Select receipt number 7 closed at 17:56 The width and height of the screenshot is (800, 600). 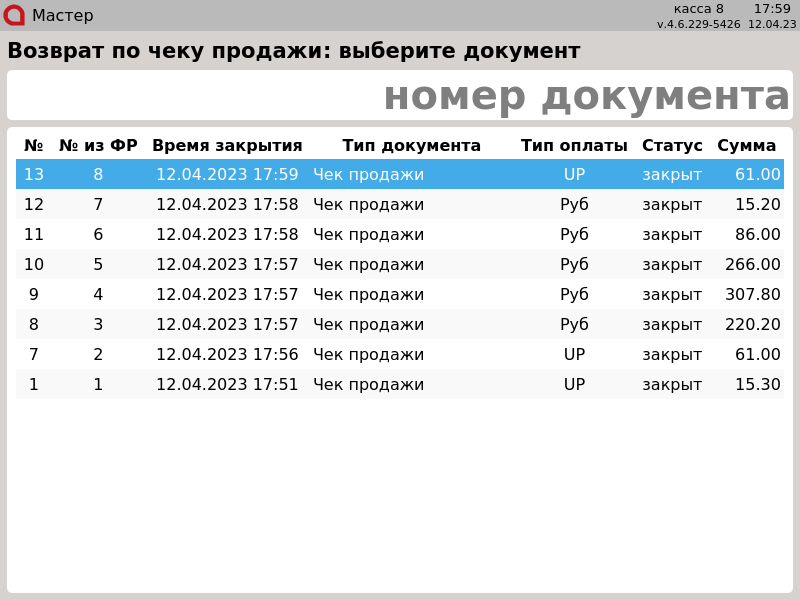point(400,355)
